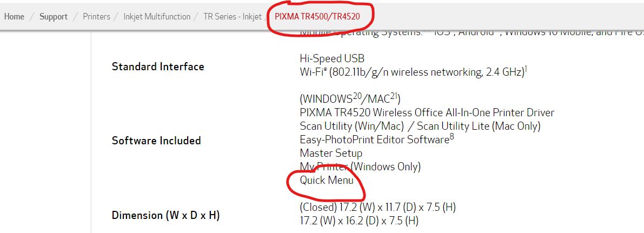This screenshot has height=233, width=644.
Task: Click the Hi-Speed USB text
Action: click(332, 58)
